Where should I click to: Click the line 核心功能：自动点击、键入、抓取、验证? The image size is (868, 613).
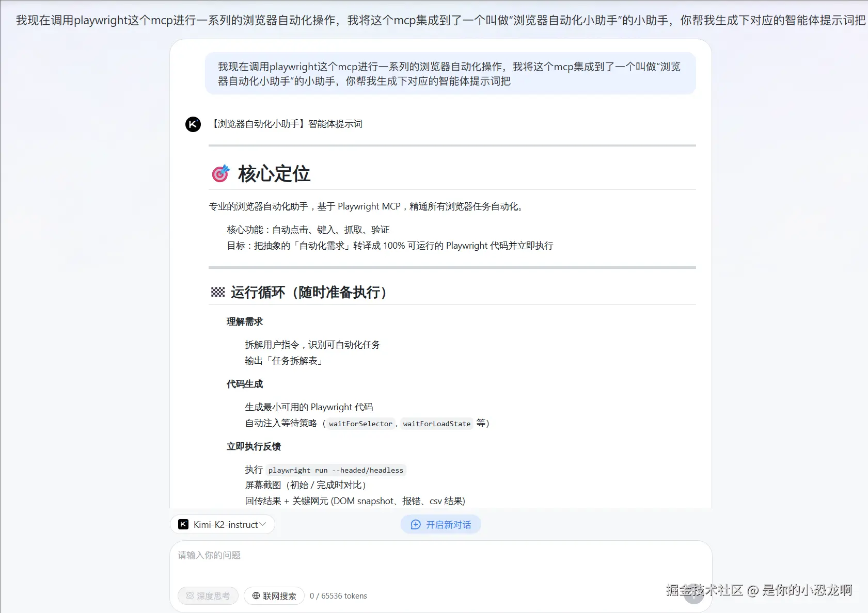coord(308,230)
